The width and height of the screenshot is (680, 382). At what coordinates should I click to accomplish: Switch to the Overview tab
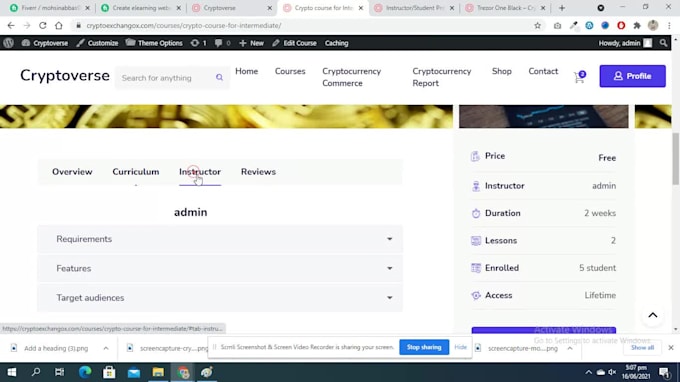point(72,172)
